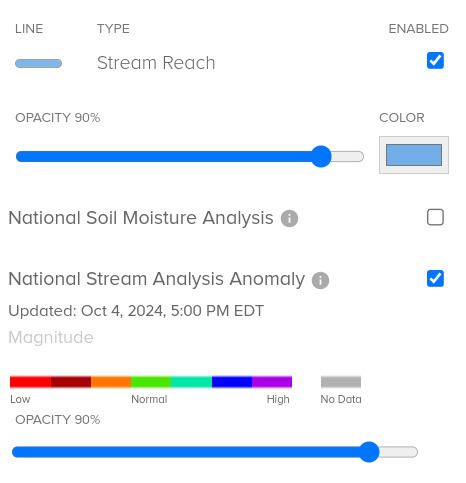
Task: Click the Stream Analysis Anomaly opacity slider handle
Action: coord(369,452)
